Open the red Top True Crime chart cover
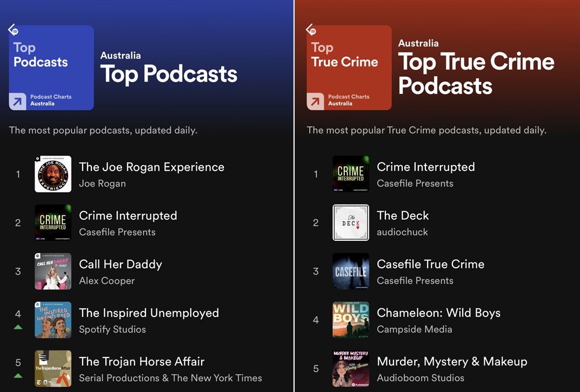This screenshot has width=580, height=392. 349,67
